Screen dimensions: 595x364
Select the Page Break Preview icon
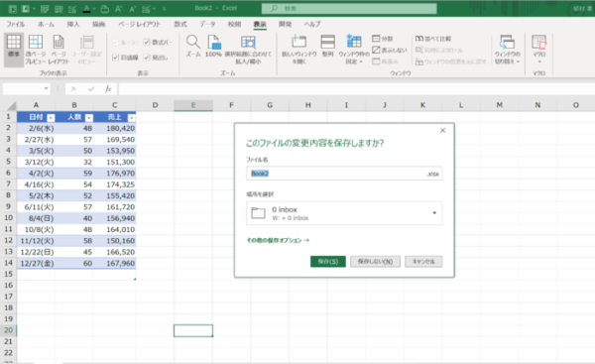(x=36, y=42)
